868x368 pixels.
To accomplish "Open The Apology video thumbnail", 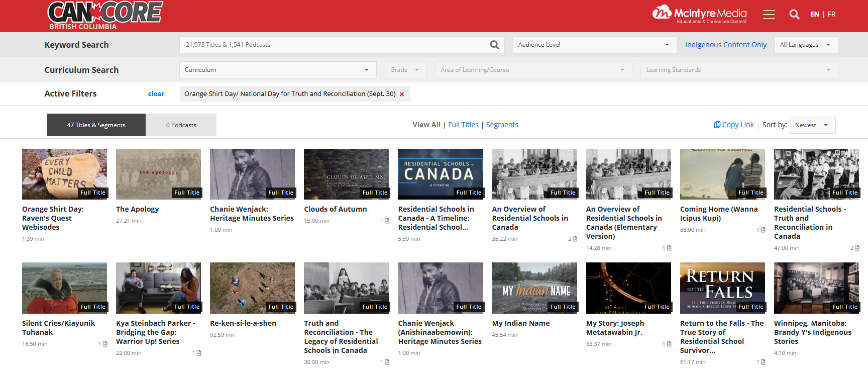I will (x=158, y=174).
